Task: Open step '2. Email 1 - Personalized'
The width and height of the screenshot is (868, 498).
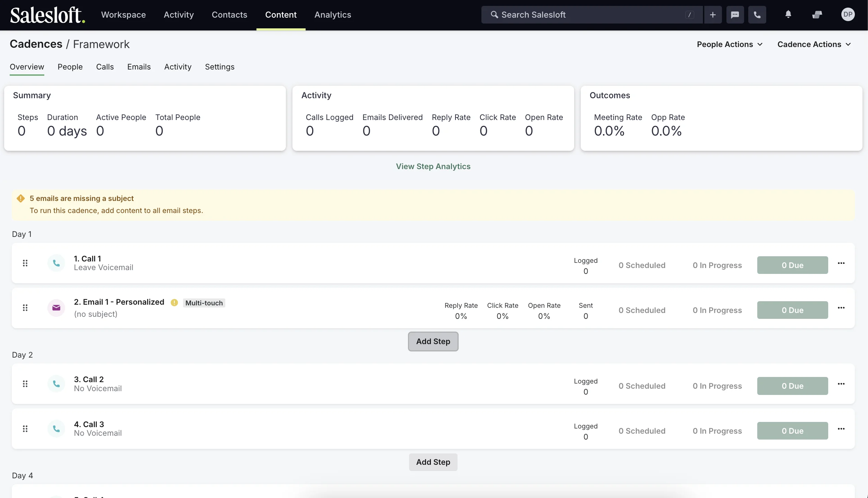Action: 119,302
